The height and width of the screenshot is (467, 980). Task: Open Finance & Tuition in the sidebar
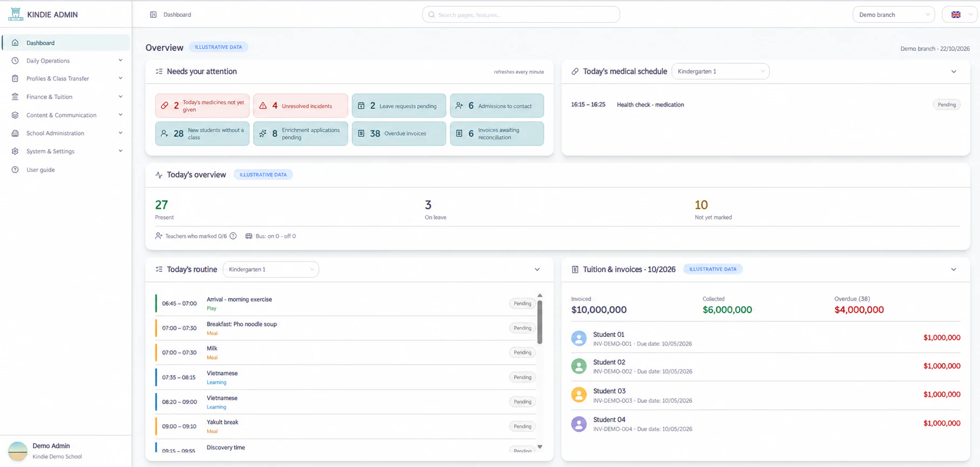tap(66, 97)
